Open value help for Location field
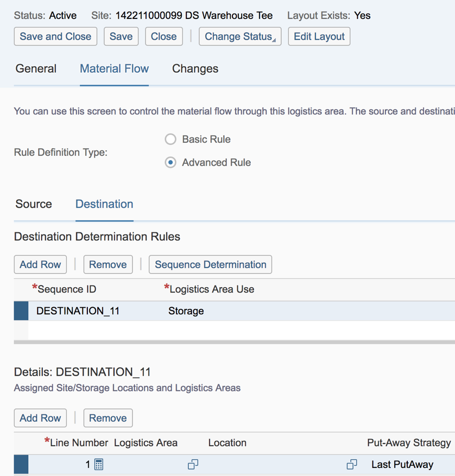This screenshot has height=476, width=455. (x=352, y=465)
